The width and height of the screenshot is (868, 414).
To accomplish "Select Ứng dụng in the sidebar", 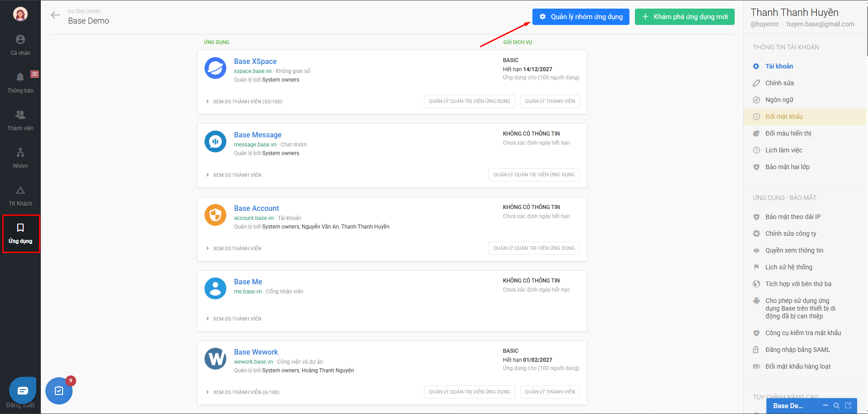I will [x=21, y=234].
